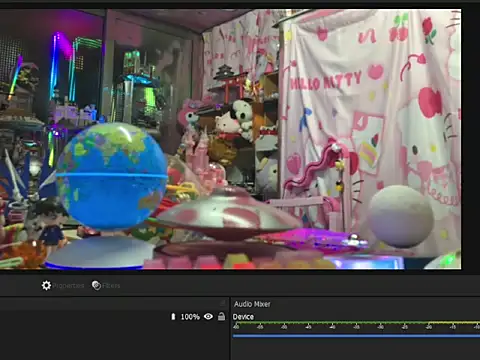Click the battery level icon
Image resolution: width=480 pixels, height=360 pixels.
(x=173, y=316)
